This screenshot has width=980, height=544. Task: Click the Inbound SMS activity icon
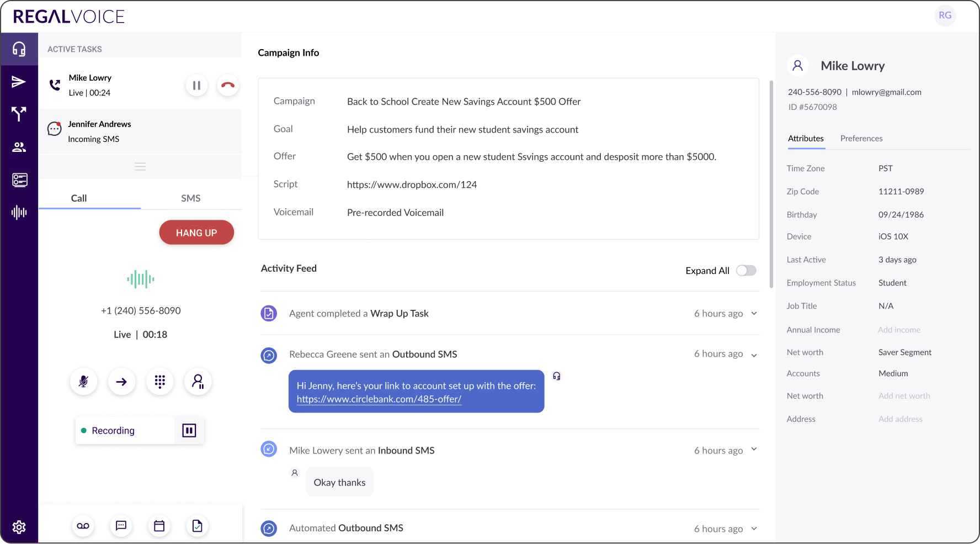point(269,449)
